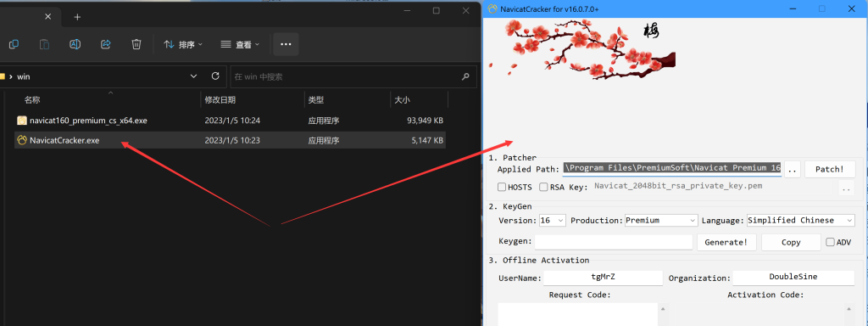This screenshot has height=326, width=868.
Task: Click the UserName field containing tgMrZ
Action: pyautogui.click(x=603, y=278)
